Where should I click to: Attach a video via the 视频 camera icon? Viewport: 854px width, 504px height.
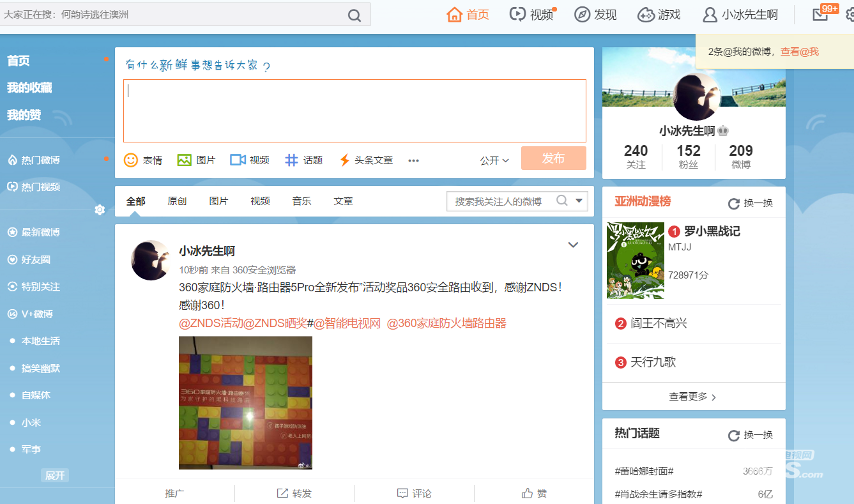coord(238,160)
